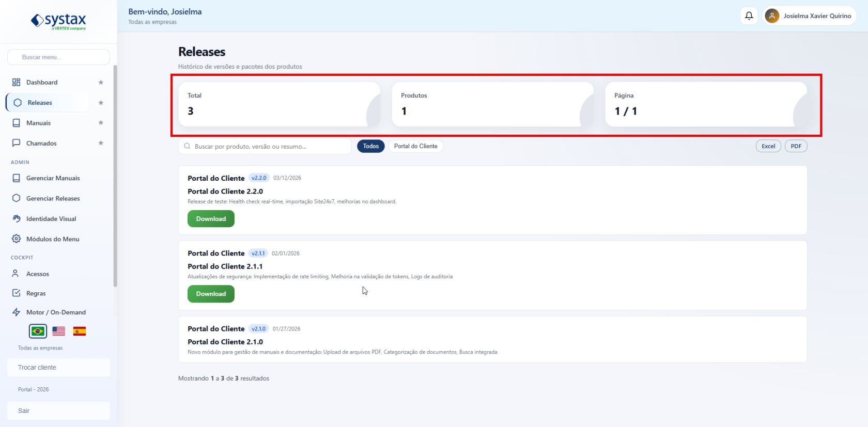The image size is (868, 427).
Task: Export the releases list to Excel
Action: (x=768, y=146)
